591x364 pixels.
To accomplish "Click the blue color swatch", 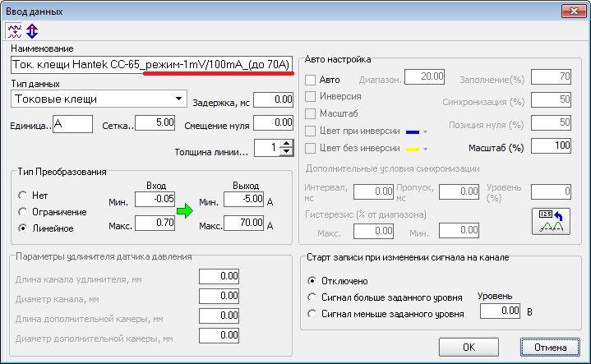I will tap(413, 132).
